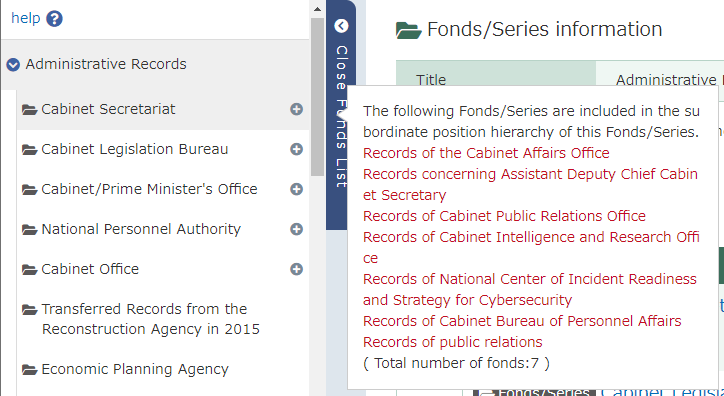Image resolution: width=724 pixels, height=396 pixels.
Task: Collapse the Administrative Records section chevron
Action: 13,65
